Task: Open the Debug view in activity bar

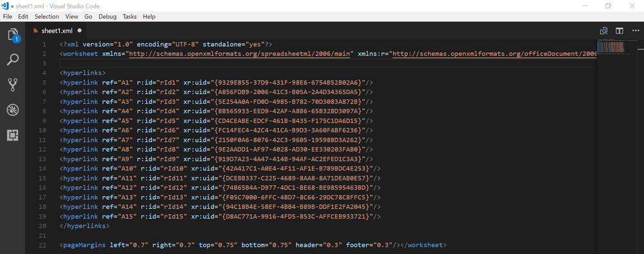Action: pos(13,110)
